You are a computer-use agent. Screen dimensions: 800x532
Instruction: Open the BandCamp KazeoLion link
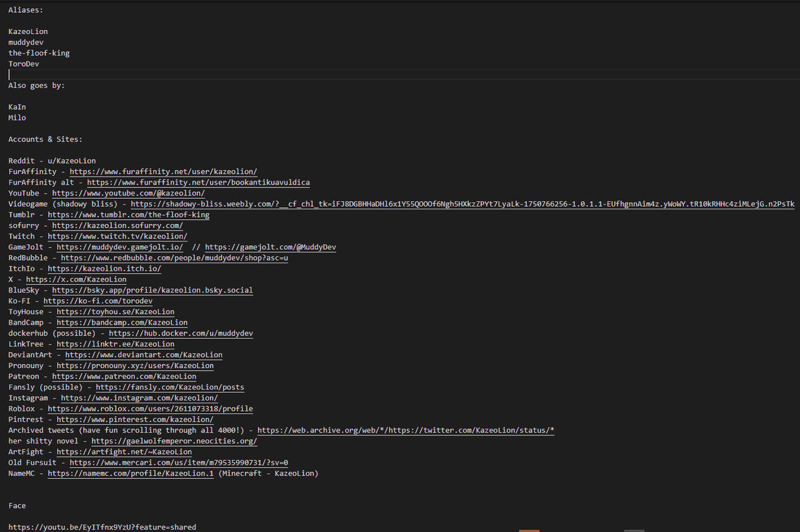(x=122, y=322)
